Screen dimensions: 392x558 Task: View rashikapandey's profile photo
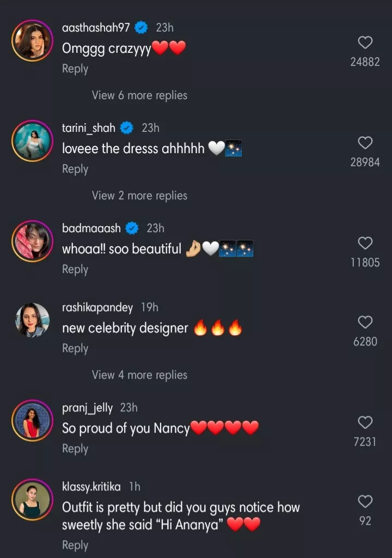pos(33,320)
